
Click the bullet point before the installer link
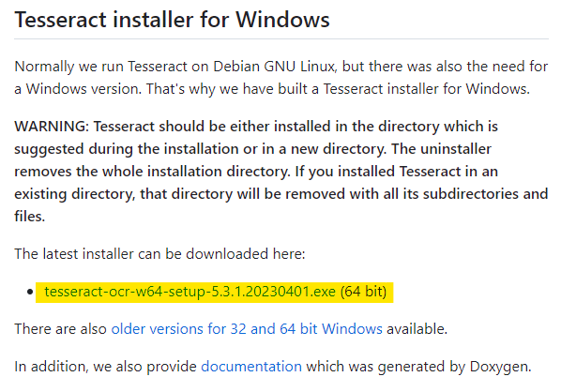[x=30, y=292]
